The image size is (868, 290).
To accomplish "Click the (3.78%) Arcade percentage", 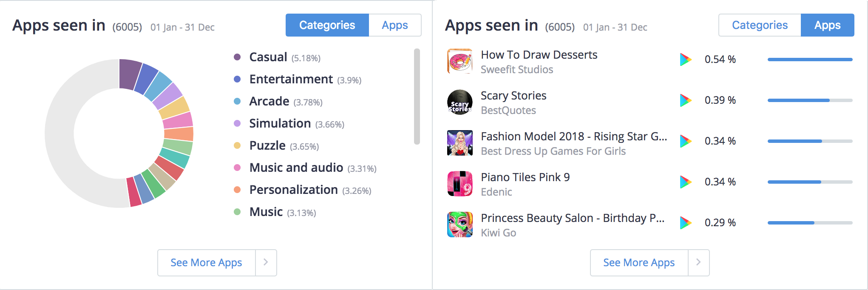I will click(308, 102).
